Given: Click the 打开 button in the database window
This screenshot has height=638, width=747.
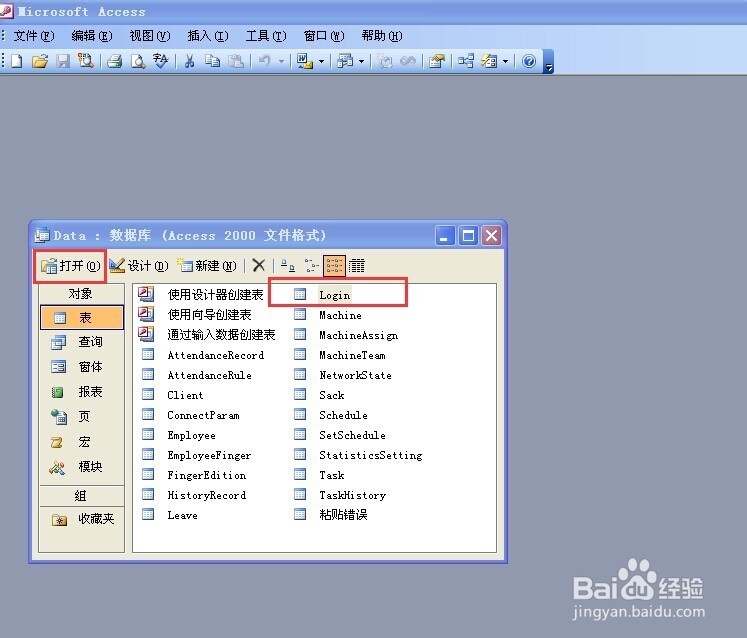Looking at the screenshot, I should [71, 265].
